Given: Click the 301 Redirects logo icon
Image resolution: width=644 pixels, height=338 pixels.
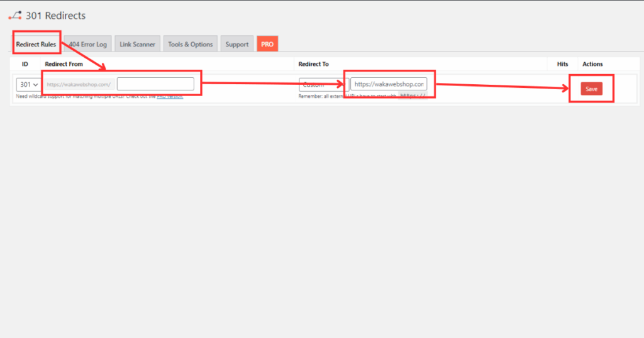Looking at the screenshot, I should tap(15, 16).
